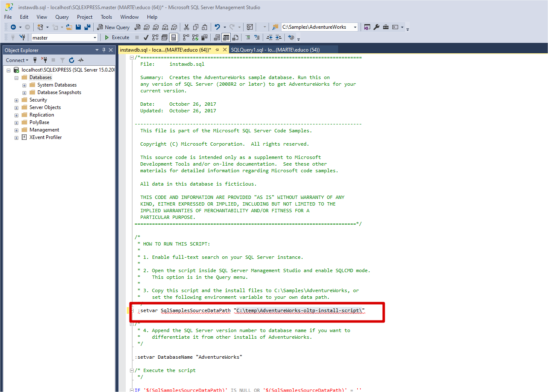
Task: Open the Edit menu
Action: coord(24,17)
